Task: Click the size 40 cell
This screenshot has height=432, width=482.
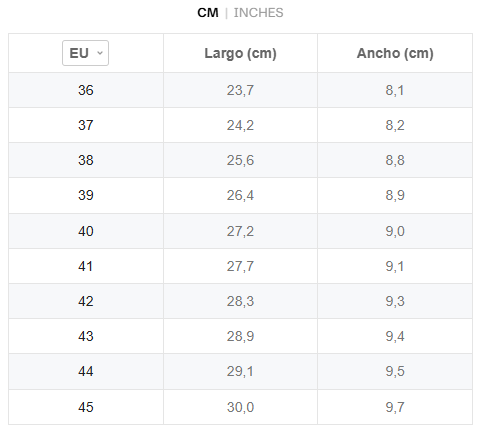Action: click(x=86, y=231)
